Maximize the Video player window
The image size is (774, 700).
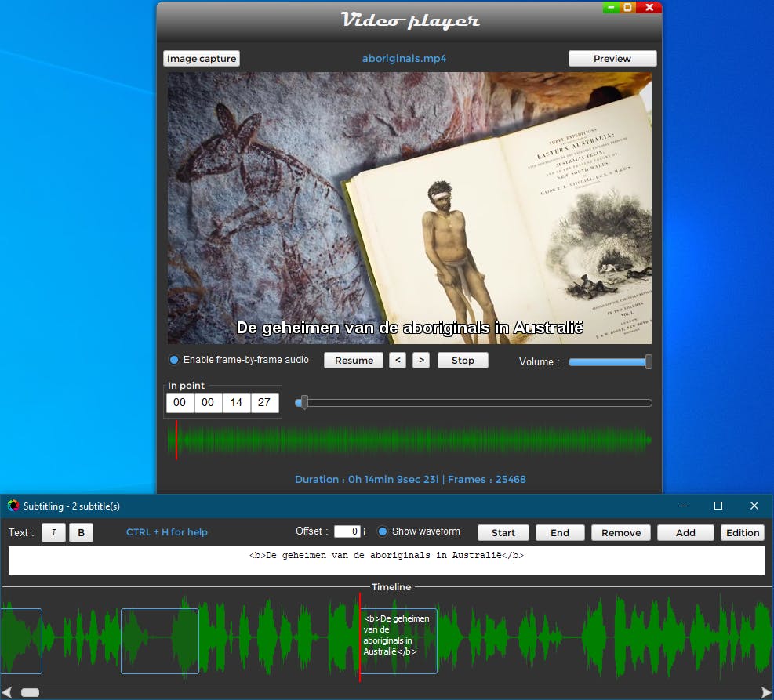(x=627, y=7)
